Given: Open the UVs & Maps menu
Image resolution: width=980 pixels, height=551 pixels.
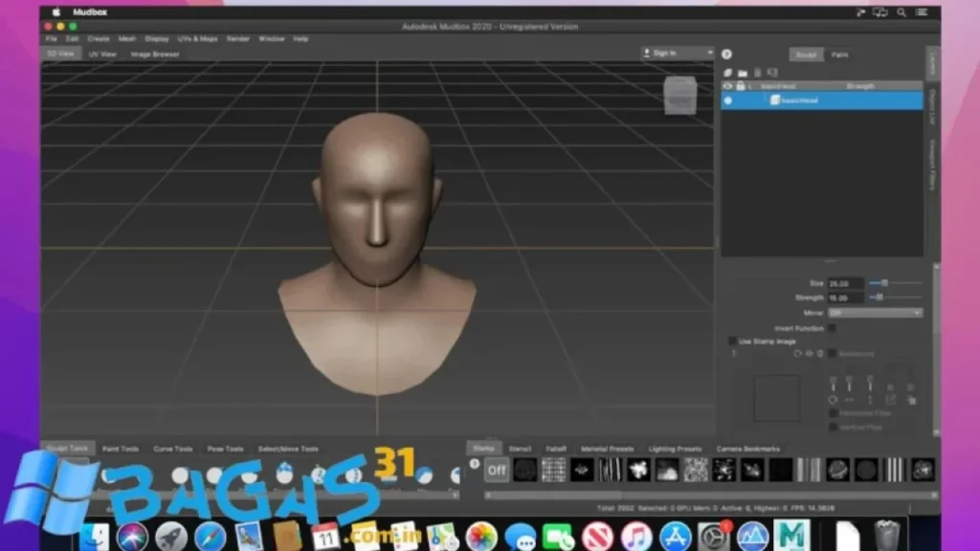Looking at the screenshot, I should pyautogui.click(x=197, y=38).
